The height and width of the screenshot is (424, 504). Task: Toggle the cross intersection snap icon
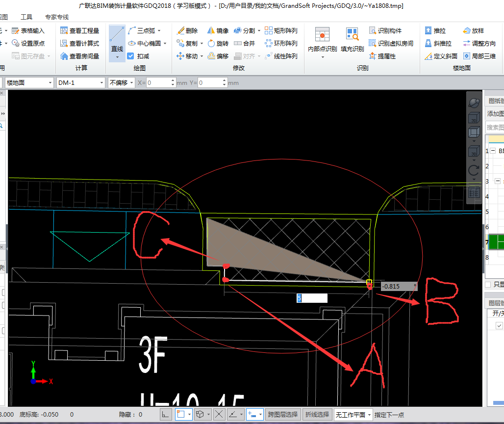click(x=219, y=414)
